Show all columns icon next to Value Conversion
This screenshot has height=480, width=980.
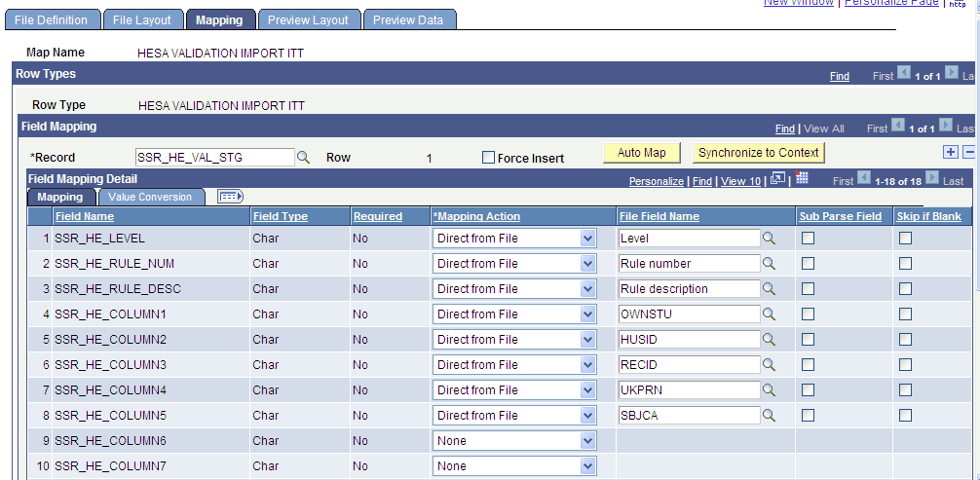(230, 197)
